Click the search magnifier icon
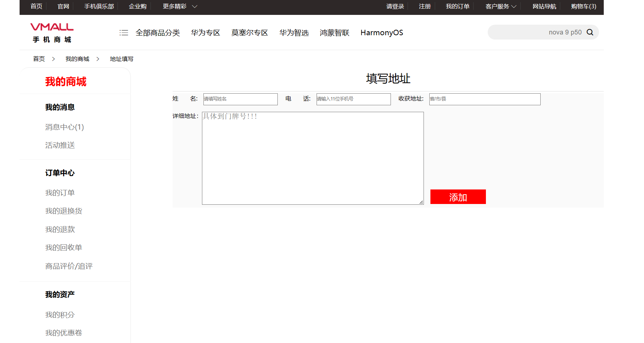Screen dimensions: 644x343 point(590,32)
